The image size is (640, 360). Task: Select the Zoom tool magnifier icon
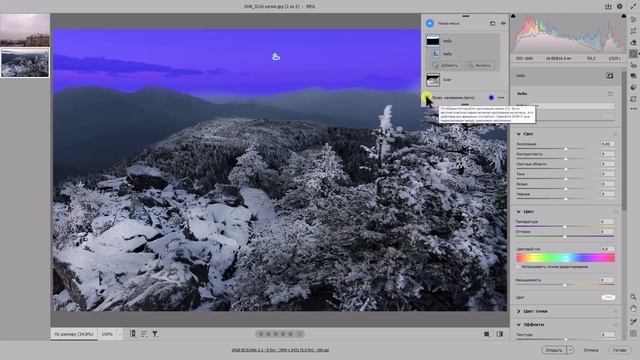click(x=633, y=298)
